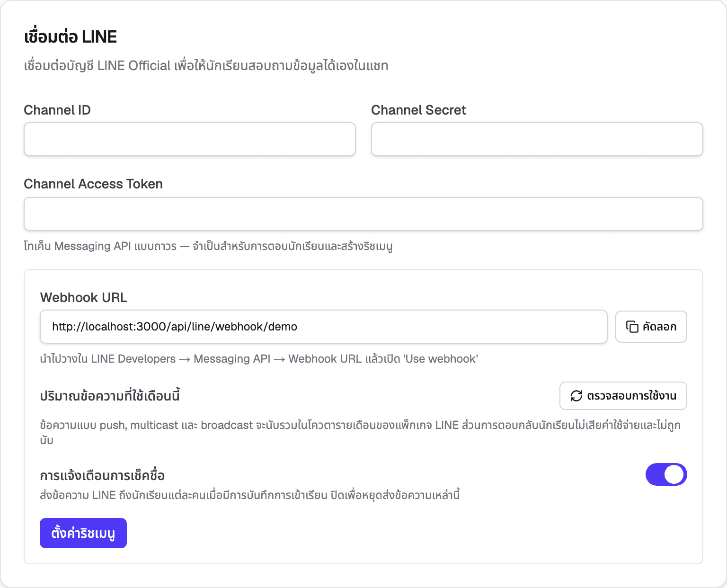
Task: Click the นำไปวางใน LINE Developers instruction text
Action: point(259,359)
